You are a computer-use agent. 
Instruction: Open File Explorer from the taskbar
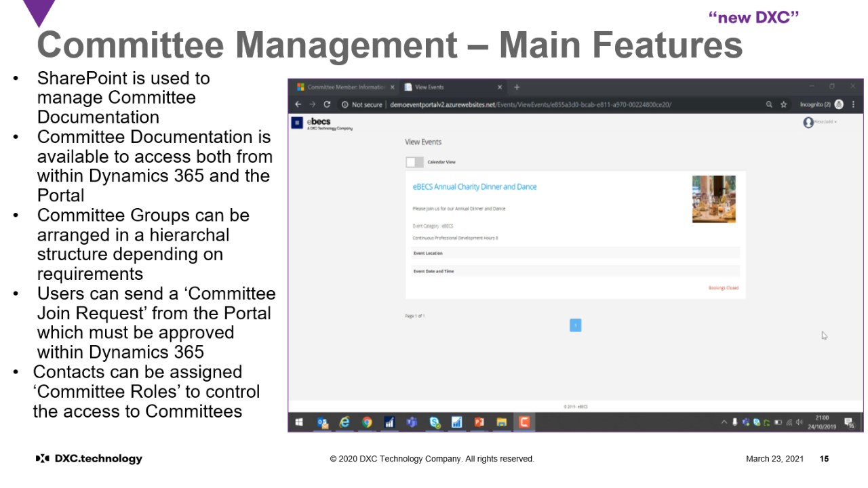[501, 422]
